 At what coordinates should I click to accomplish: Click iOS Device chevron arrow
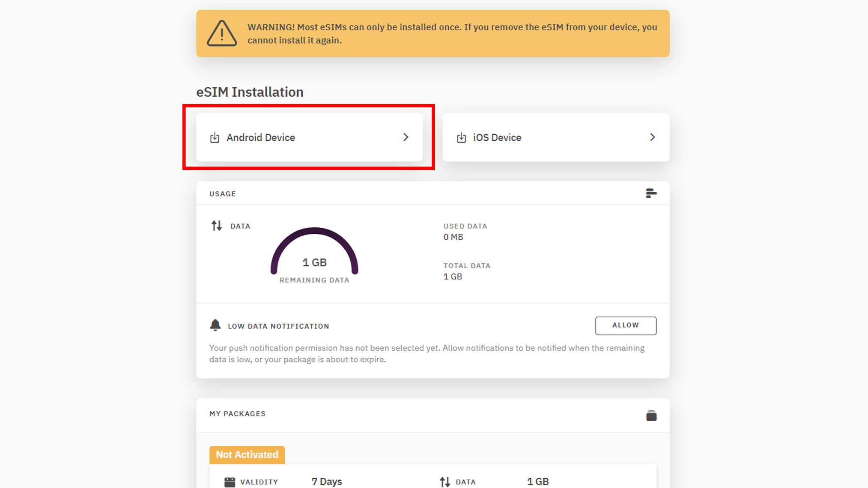pos(652,138)
